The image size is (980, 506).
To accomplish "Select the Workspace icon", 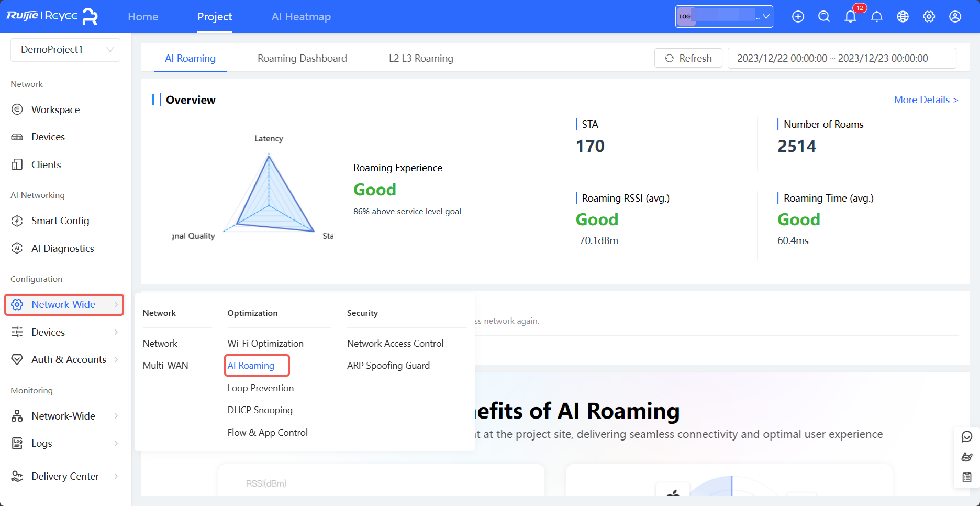I will pos(17,109).
